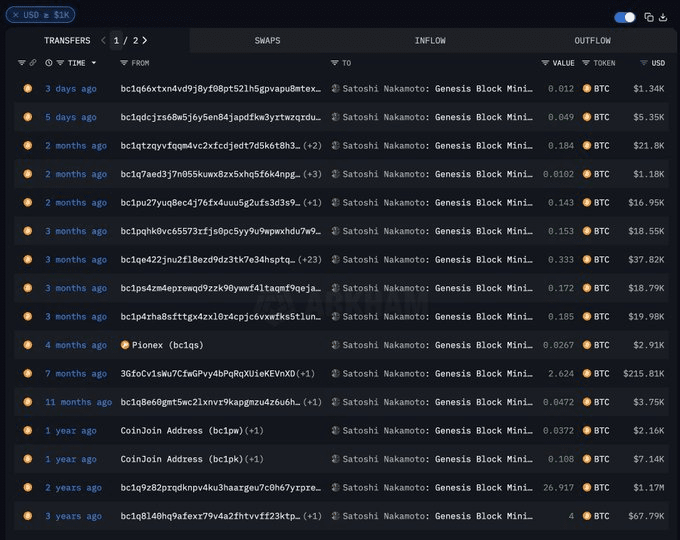The width and height of the screenshot is (680, 540).
Task: Switch to the INFLOW tab
Action: pos(430,41)
